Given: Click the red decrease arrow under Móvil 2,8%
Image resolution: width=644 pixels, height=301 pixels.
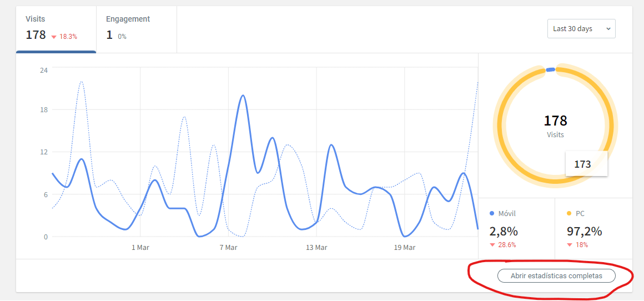Looking at the screenshot, I should [x=492, y=245].
